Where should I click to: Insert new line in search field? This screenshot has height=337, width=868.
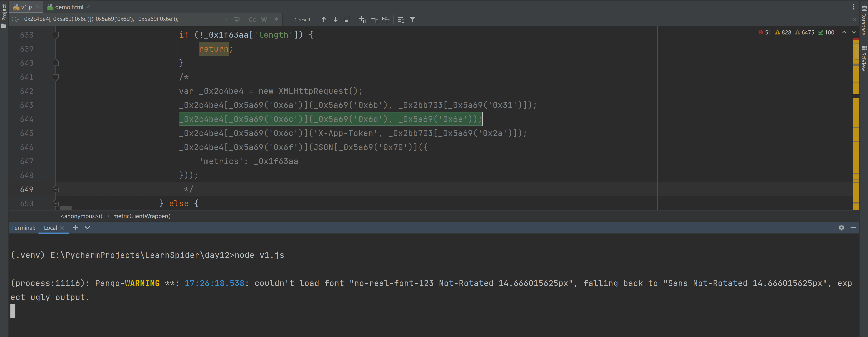coord(237,19)
